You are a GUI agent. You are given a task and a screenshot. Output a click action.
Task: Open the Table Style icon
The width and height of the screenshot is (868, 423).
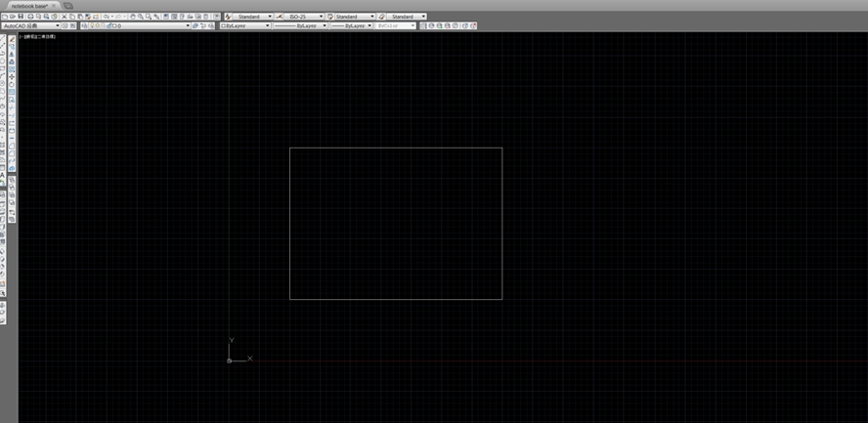click(330, 17)
